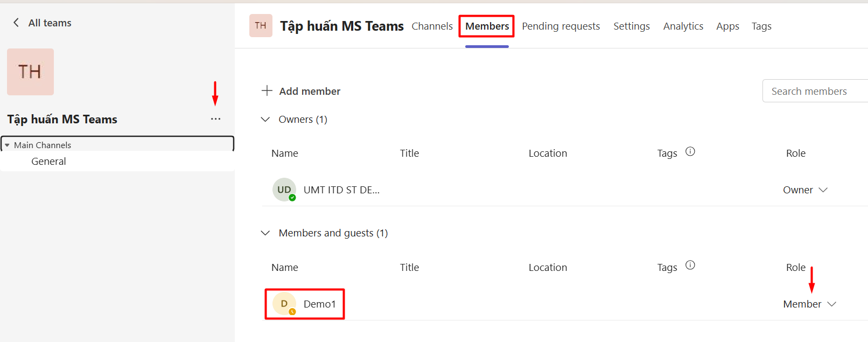Click the Tags info icon in Members section
The height and width of the screenshot is (342, 868).
pos(690,266)
